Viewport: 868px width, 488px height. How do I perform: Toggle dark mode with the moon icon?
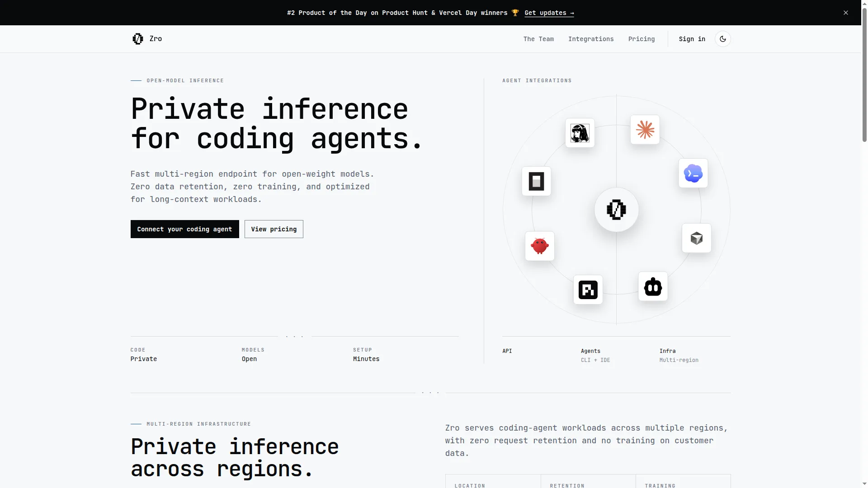722,39
